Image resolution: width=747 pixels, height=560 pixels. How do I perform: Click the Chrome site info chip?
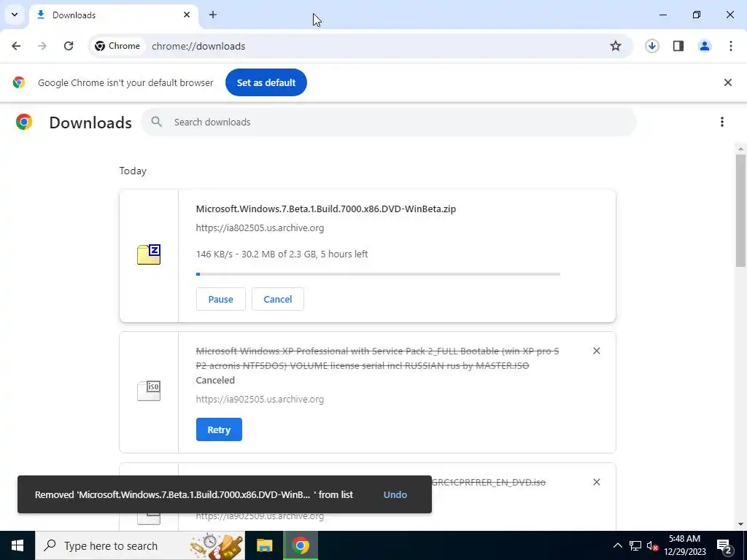pyautogui.click(x=117, y=46)
